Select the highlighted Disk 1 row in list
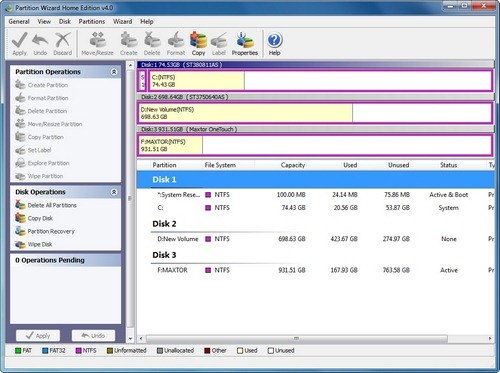500x373 pixels. [315, 180]
